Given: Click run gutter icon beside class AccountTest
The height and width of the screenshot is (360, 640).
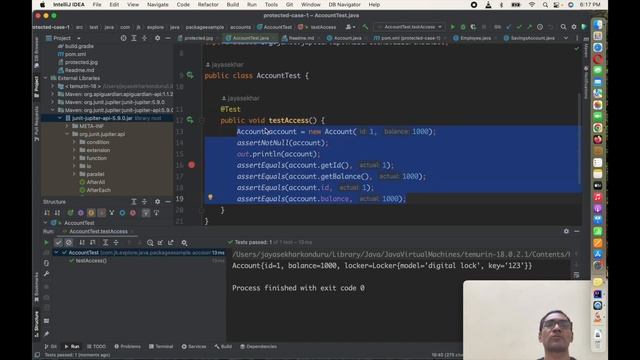Looking at the screenshot, I should point(190,75).
